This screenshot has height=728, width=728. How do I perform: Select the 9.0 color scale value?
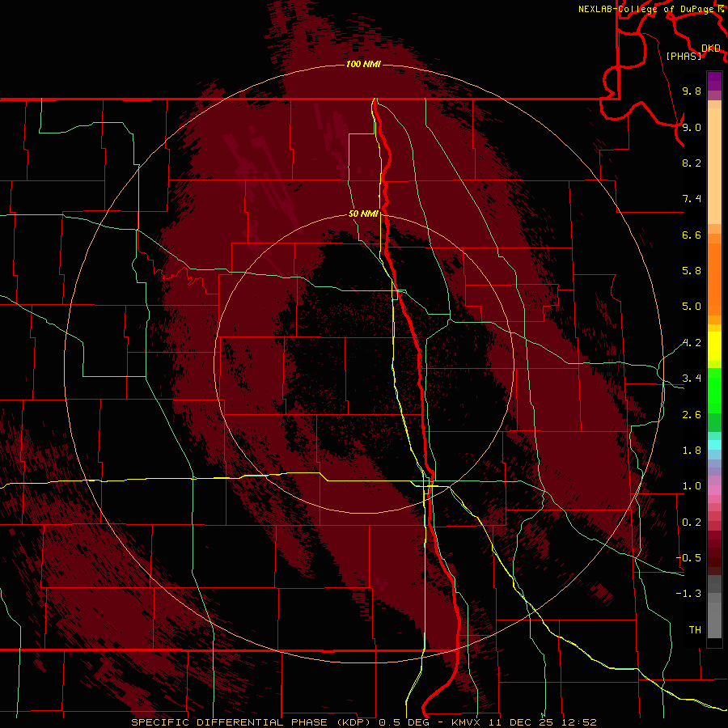coord(692,127)
